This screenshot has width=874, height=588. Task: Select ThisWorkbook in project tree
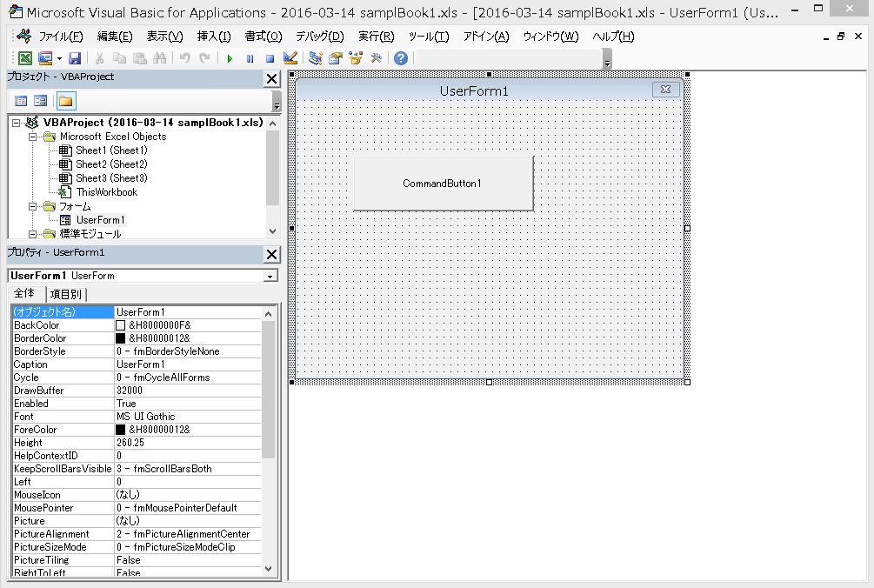106,192
